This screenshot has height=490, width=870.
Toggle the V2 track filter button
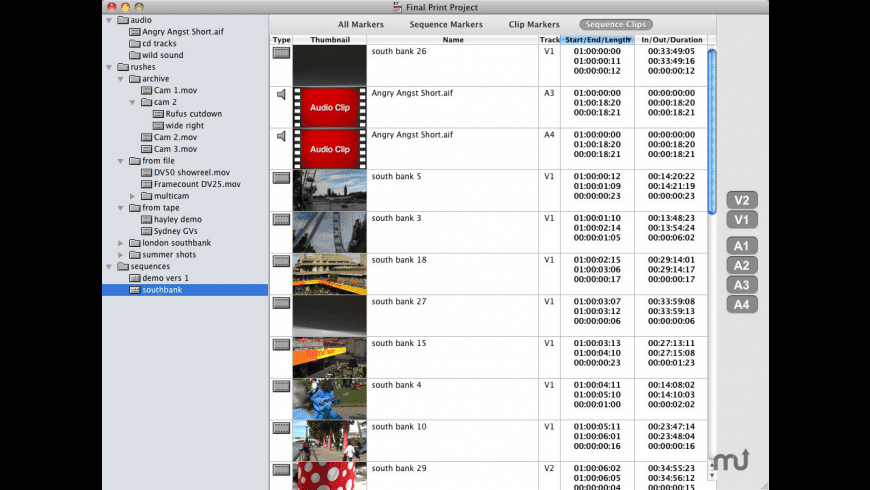[742, 200]
